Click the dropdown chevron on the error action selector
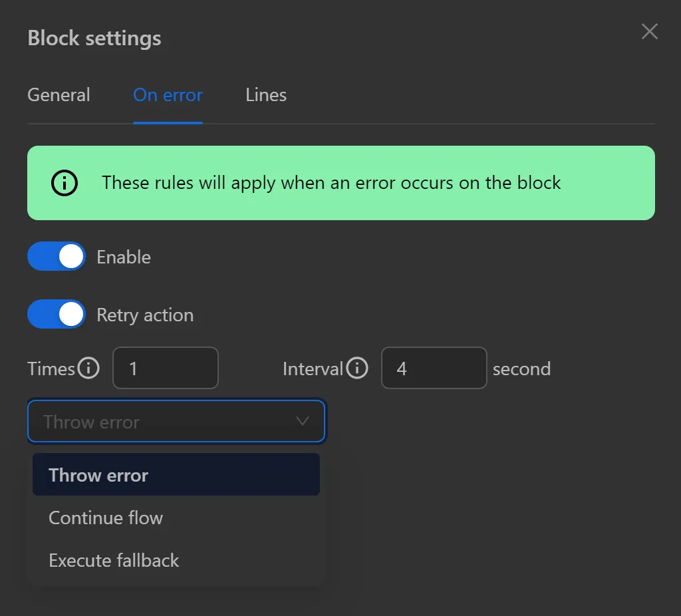681x616 pixels. click(303, 421)
